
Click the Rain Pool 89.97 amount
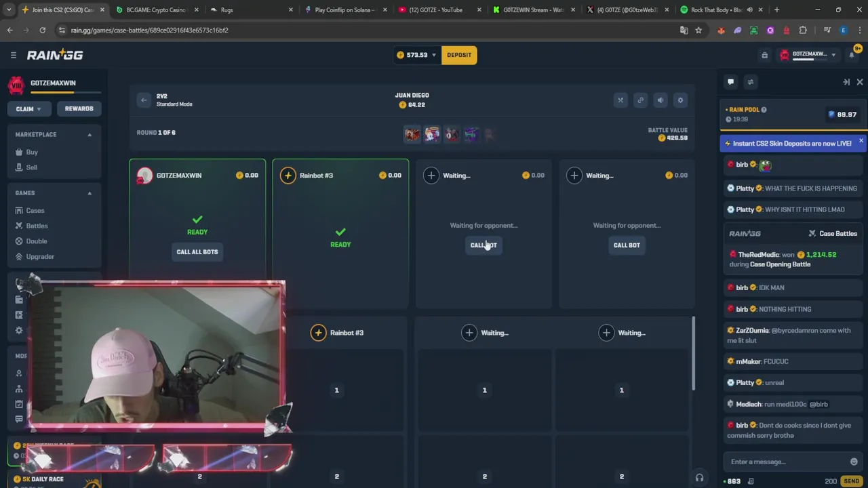click(x=842, y=115)
